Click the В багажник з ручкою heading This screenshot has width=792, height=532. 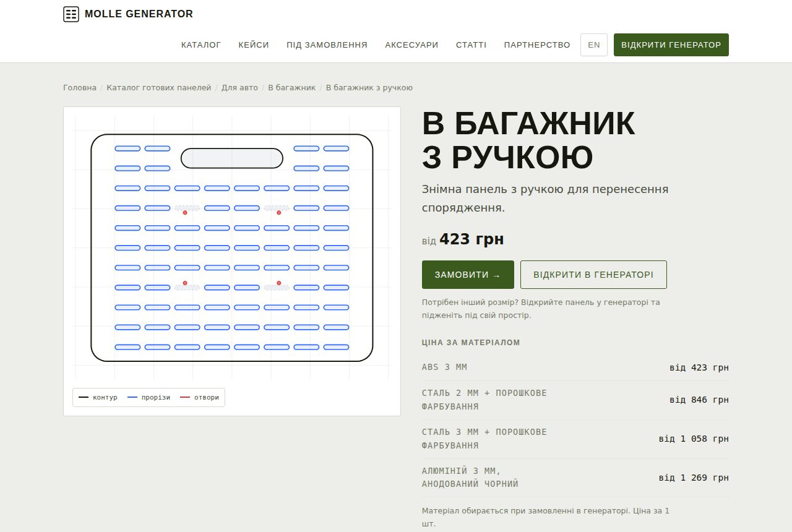click(528, 140)
